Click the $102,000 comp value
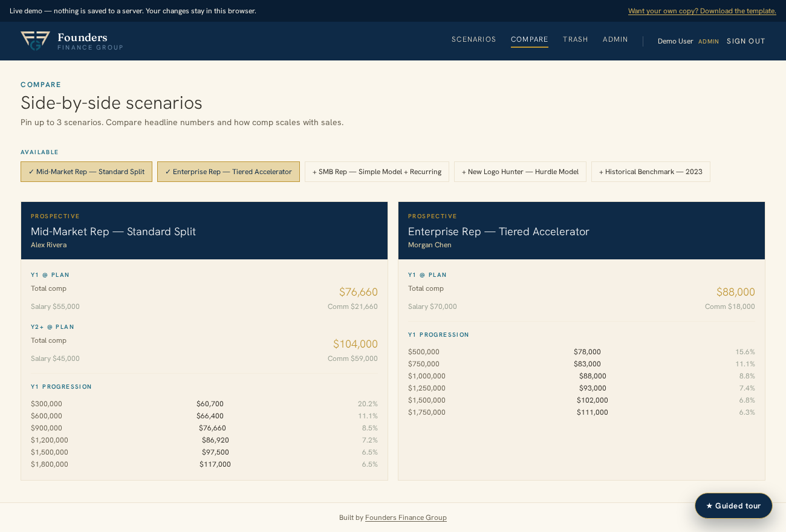This screenshot has height=532, width=786. [x=593, y=400]
